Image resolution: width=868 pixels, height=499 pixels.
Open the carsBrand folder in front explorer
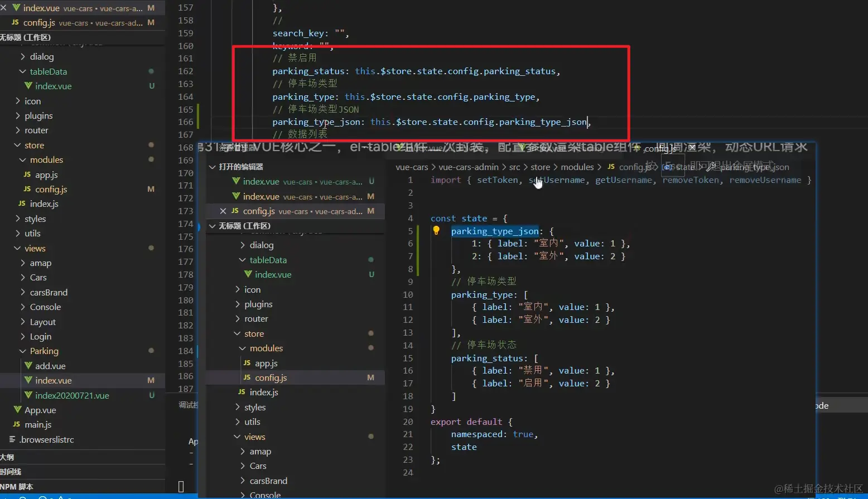(268, 481)
